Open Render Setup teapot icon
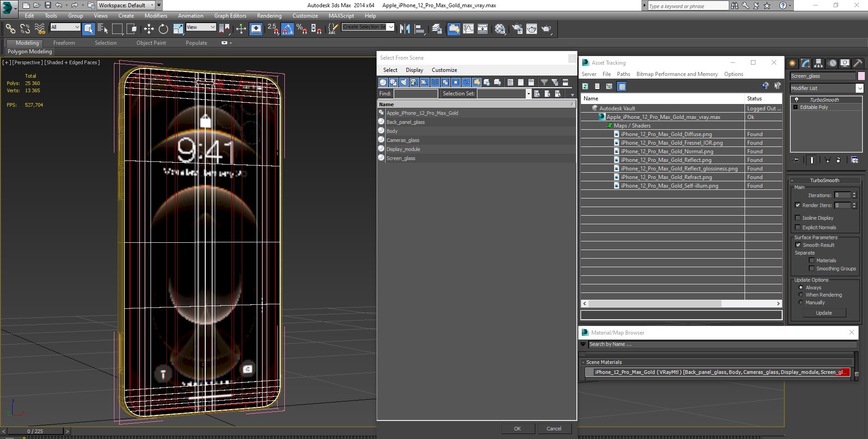The height and width of the screenshot is (439, 868). point(517,29)
